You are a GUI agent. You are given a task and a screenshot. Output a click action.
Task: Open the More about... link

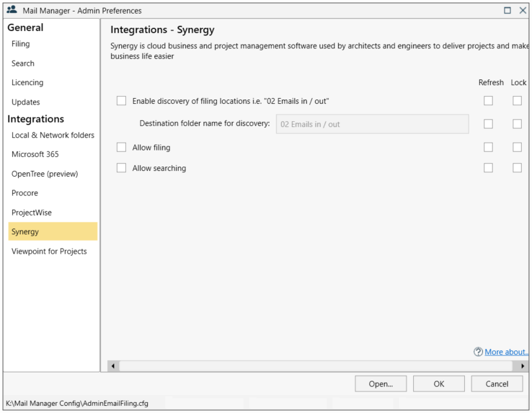click(x=506, y=352)
